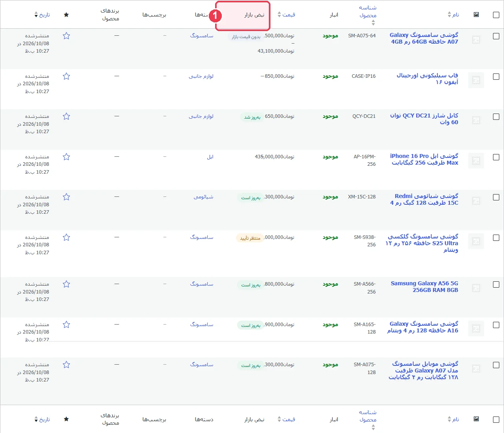Star the Samsung Galaxy A56 5G product
Image resolution: width=504 pixels, height=433 pixels.
pos(66,284)
